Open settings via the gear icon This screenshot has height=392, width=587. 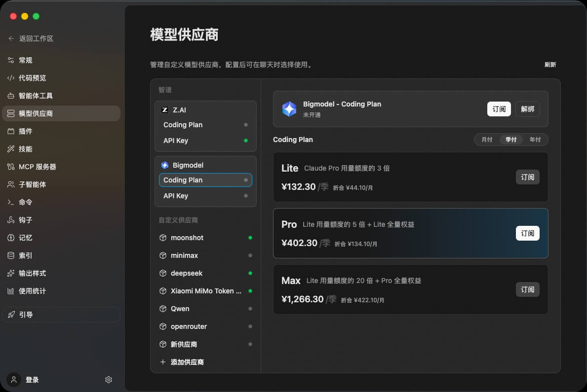coord(109,380)
